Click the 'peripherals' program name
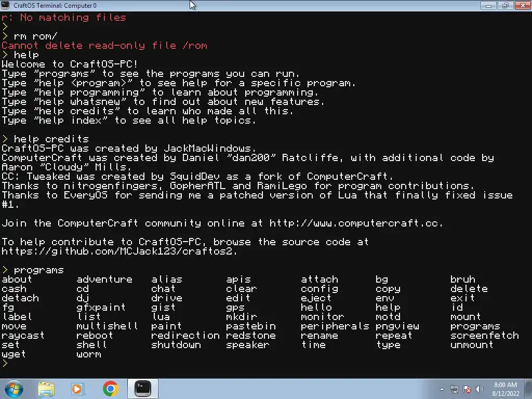 point(335,326)
